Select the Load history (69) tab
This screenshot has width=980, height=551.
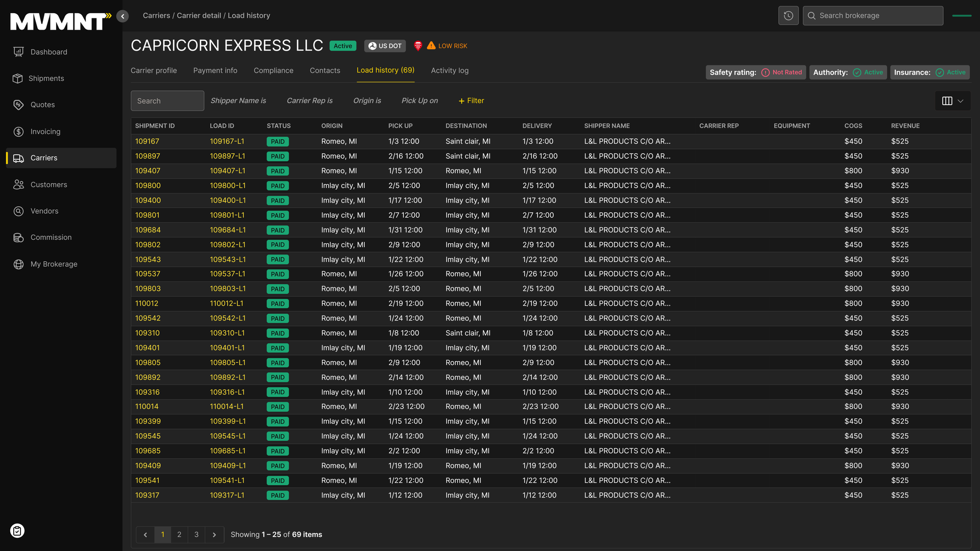pyautogui.click(x=385, y=70)
